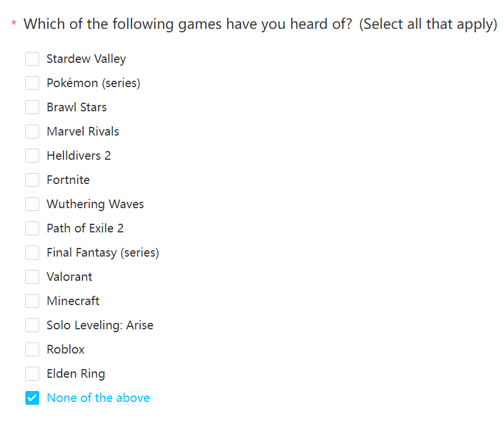Tick the Roblox checkbox
This screenshot has width=504, height=425.
32,349
